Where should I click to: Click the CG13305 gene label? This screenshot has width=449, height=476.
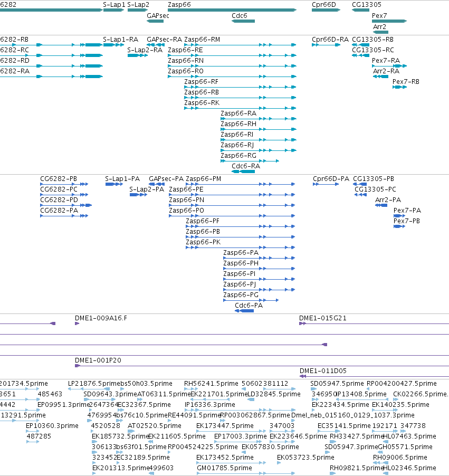click(x=366, y=5)
